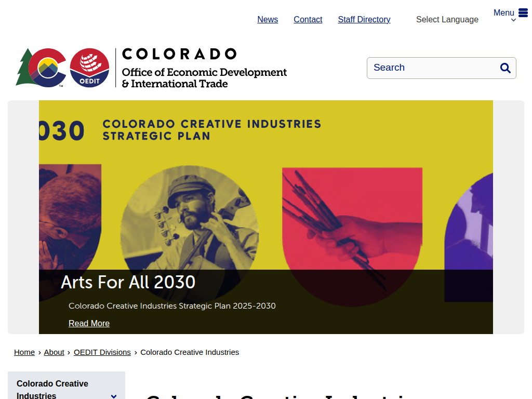Screen dimensions: 532x399
Task: Click the Arts For All 2030 heading
Action: pos(128,282)
